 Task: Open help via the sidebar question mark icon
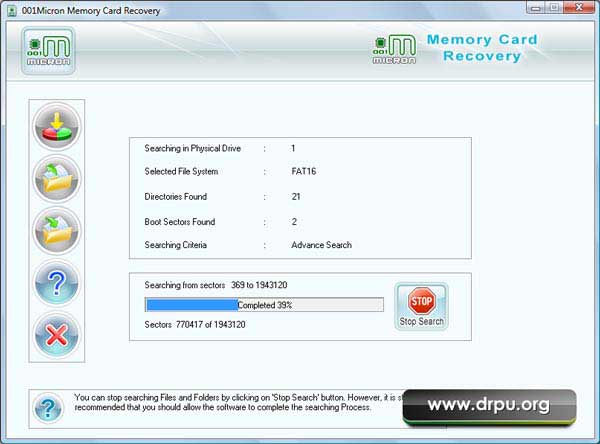tap(57, 283)
